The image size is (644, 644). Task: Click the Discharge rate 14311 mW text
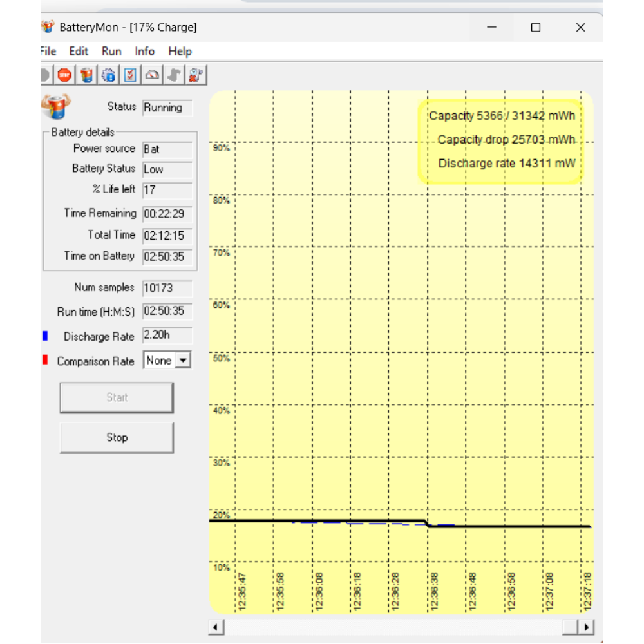point(507,164)
